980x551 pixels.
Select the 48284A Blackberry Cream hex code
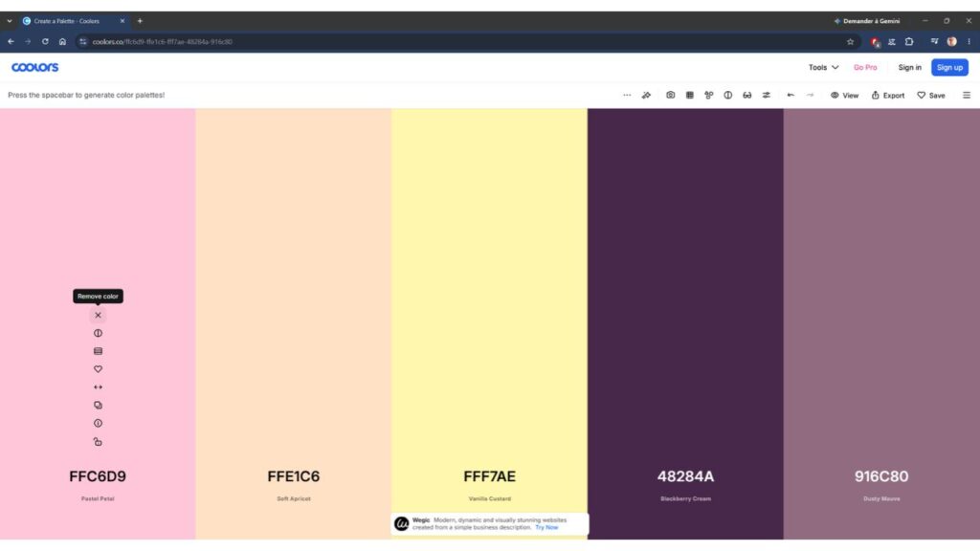coord(685,476)
